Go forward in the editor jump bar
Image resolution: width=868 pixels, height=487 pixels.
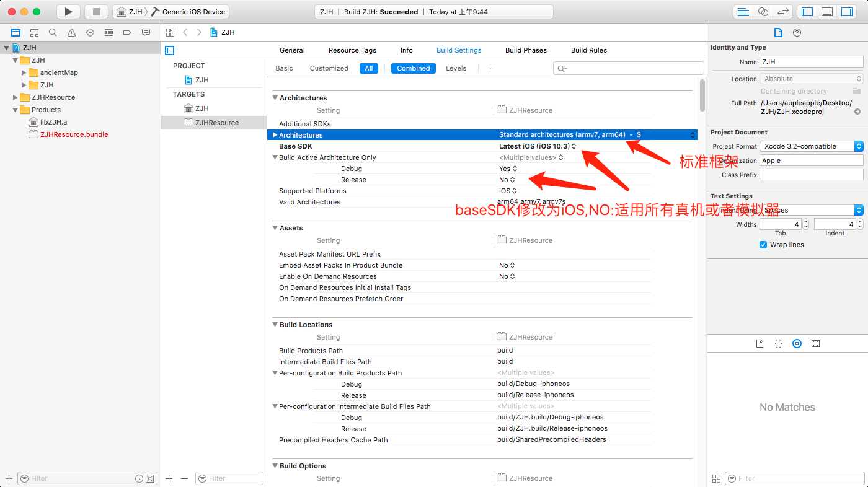tap(200, 32)
